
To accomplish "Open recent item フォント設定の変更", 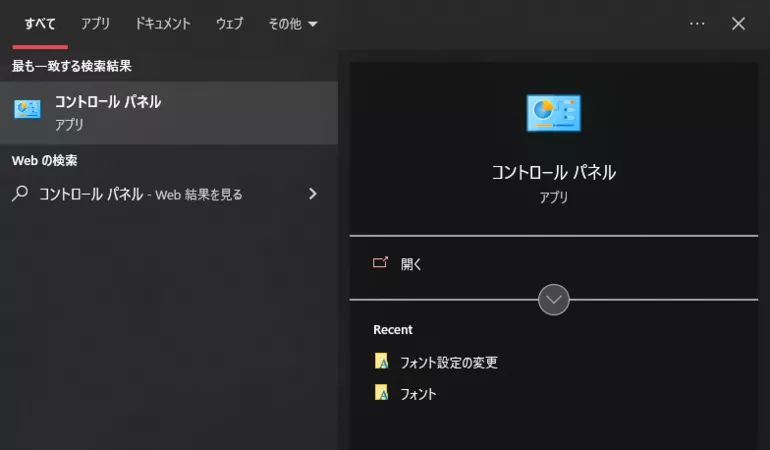I will 449,363.
